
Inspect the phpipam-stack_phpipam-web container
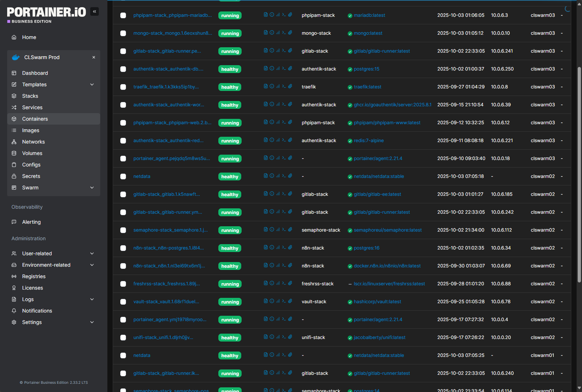point(272,122)
